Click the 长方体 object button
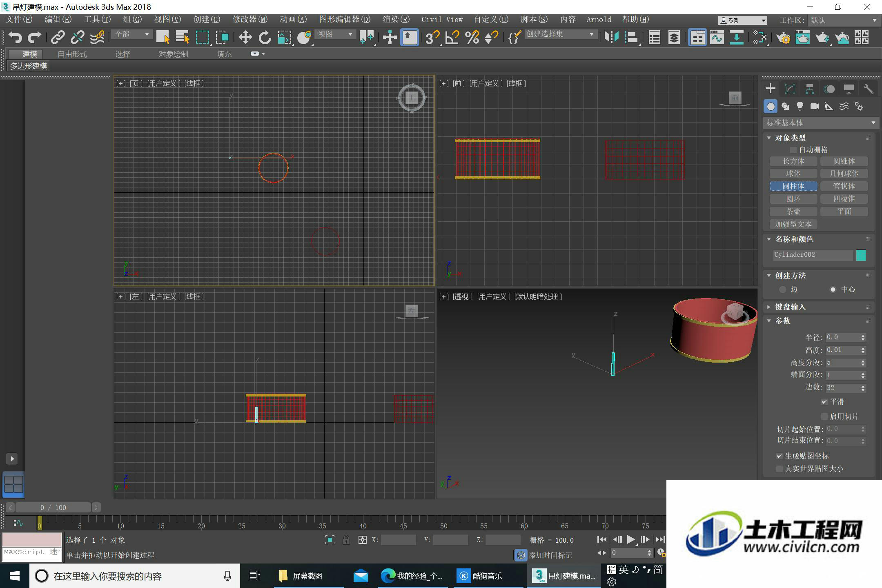882x588 pixels. (x=793, y=161)
